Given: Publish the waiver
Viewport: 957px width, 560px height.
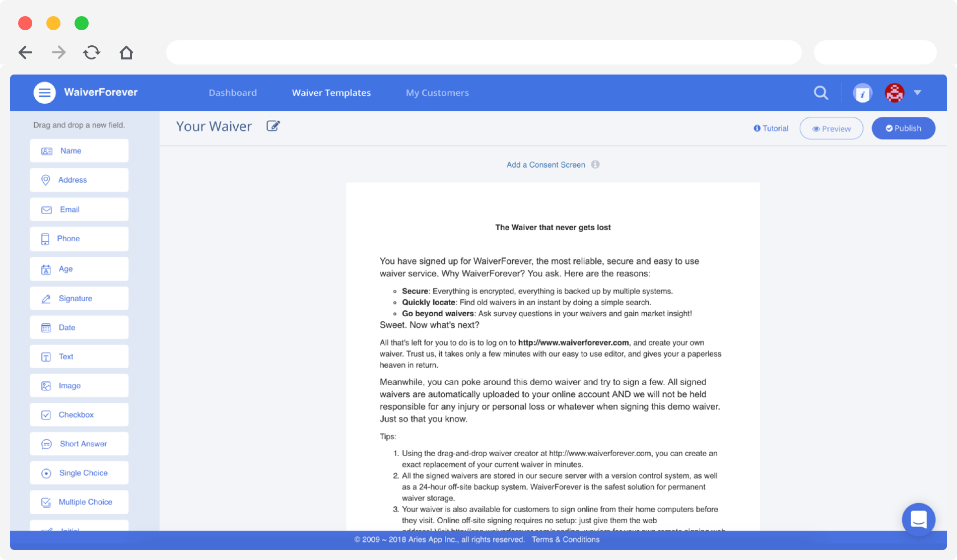Looking at the screenshot, I should click(x=904, y=128).
